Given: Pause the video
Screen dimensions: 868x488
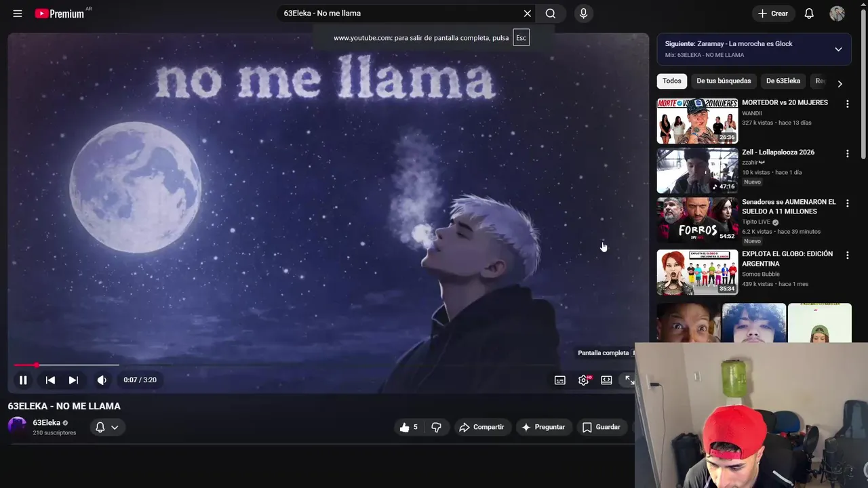Looking at the screenshot, I should pyautogui.click(x=23, y=380).
